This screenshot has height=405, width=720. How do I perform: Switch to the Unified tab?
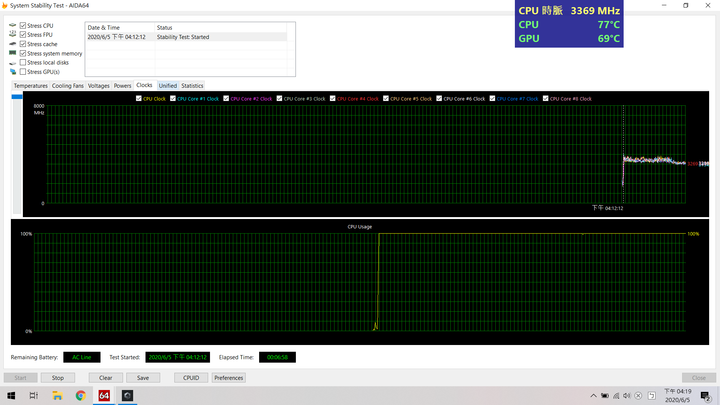[x=168, y=86]
